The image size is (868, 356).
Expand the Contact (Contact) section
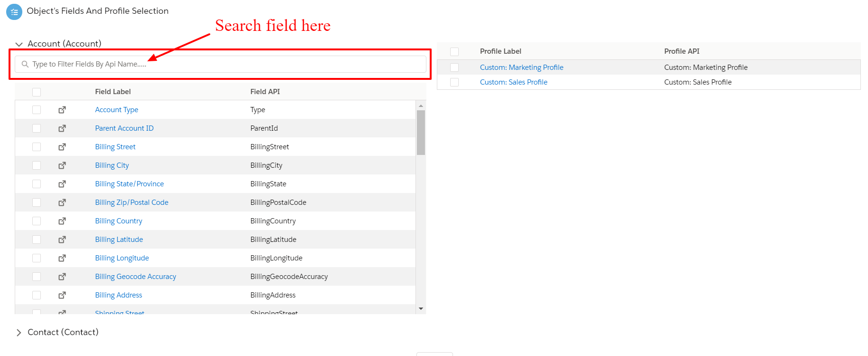click(x=19, y=333)
